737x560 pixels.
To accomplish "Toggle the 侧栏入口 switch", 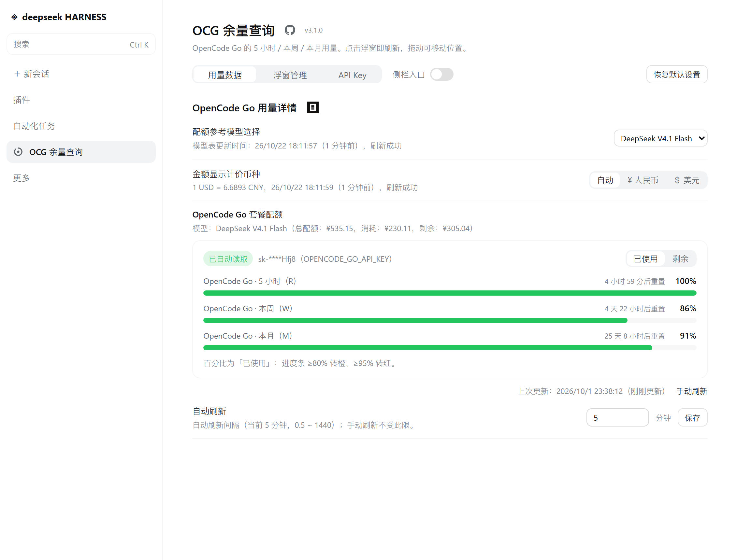I will (441, 74).
